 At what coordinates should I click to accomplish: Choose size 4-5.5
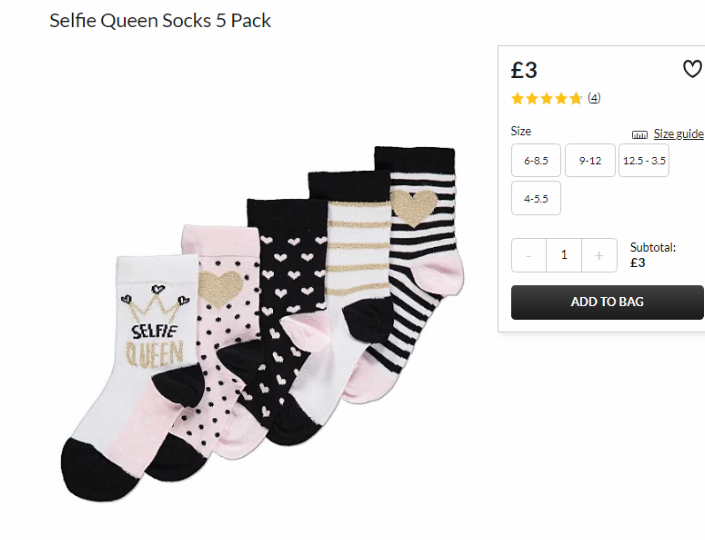point(536,198)
